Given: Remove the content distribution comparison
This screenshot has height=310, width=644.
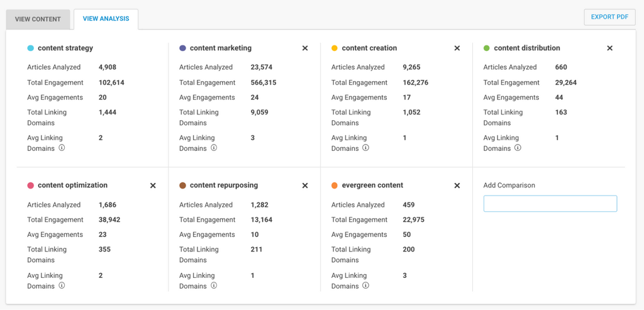Looking at the screenshot, I should pyautogui.click(x=609, y=48).
